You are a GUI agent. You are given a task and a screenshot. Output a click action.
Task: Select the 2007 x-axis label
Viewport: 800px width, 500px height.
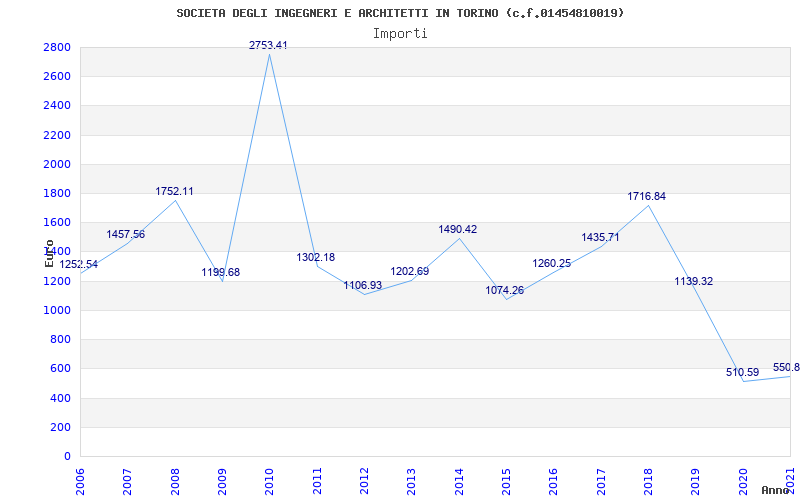128,481
